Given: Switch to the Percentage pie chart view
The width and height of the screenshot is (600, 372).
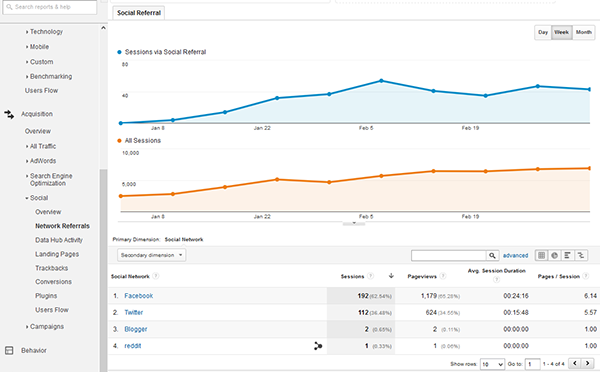Looking at the screenshot, I should pos(554,255).
